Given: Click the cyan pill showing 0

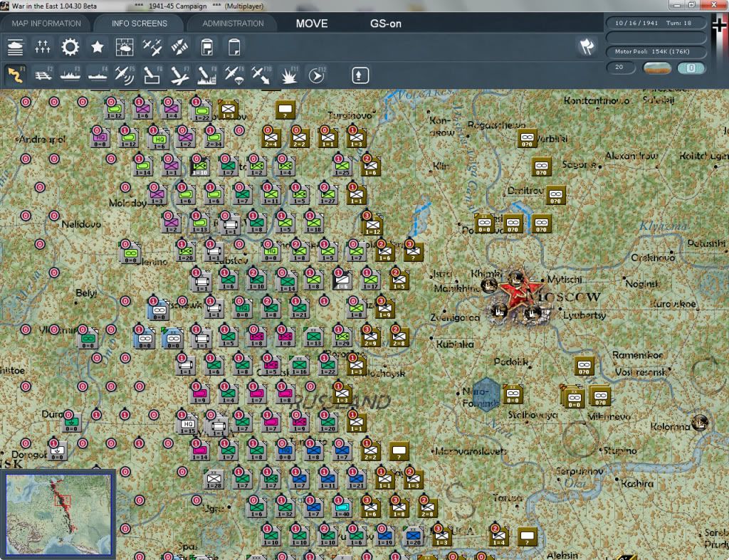Looking at the screenshot, I should pos(691,68).
